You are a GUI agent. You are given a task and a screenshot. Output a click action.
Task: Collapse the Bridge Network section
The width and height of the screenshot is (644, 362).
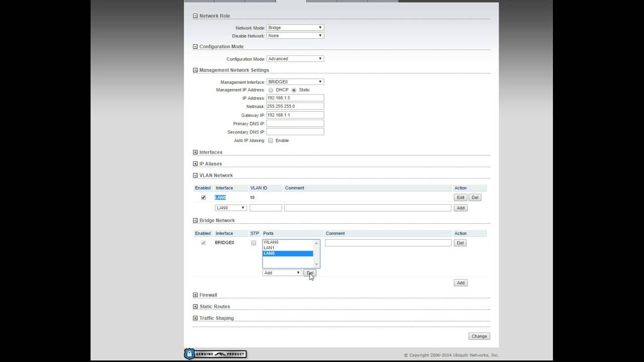pyautogui.click(x=195, y=221)
